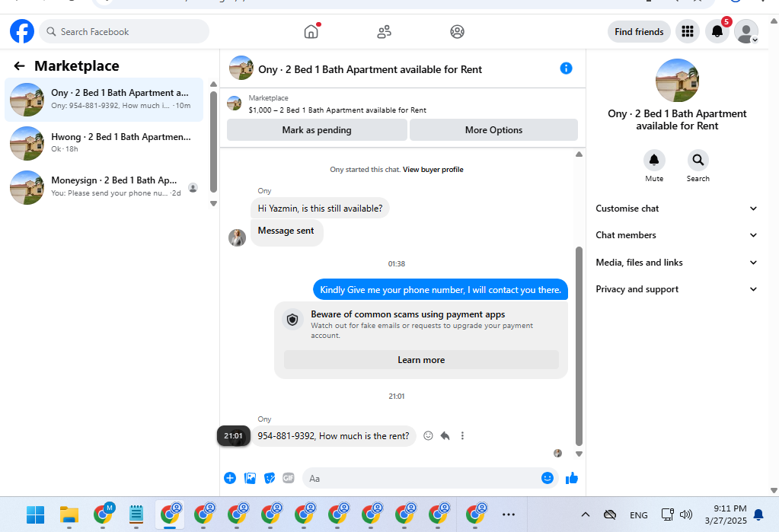Send a thumbs-up like
Screen dimensions: 779x532
pyautogui.click(x=572, y=479)
